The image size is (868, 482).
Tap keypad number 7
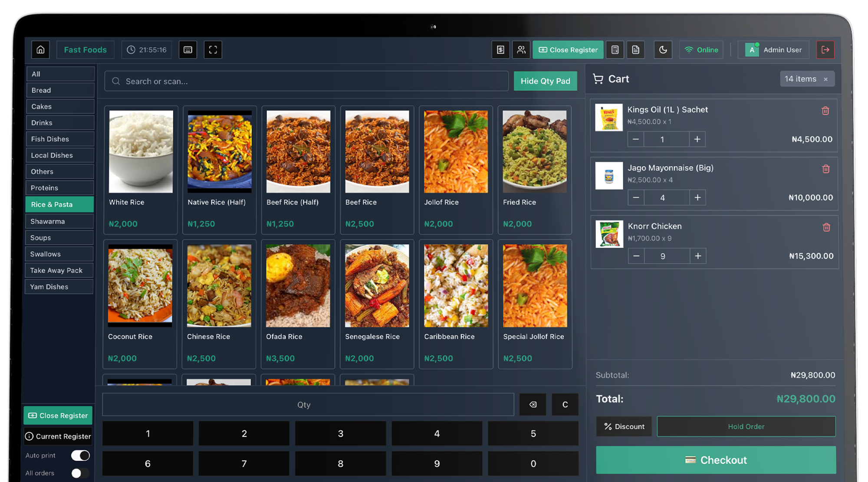click(244, 463)
